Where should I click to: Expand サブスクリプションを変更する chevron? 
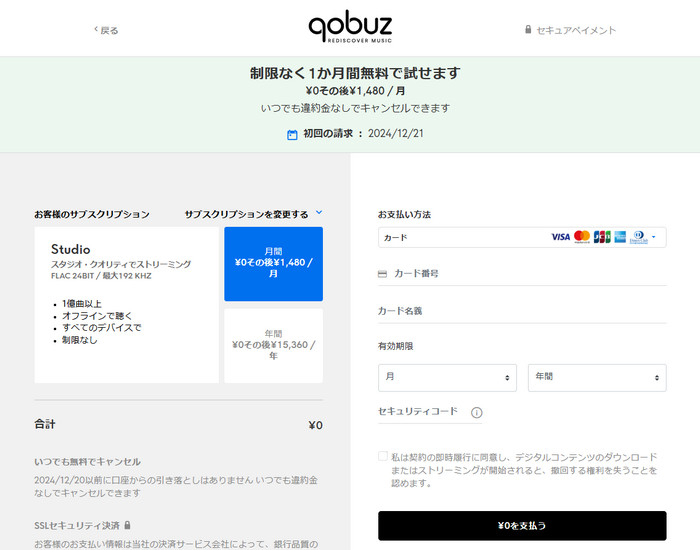(319, 212)
